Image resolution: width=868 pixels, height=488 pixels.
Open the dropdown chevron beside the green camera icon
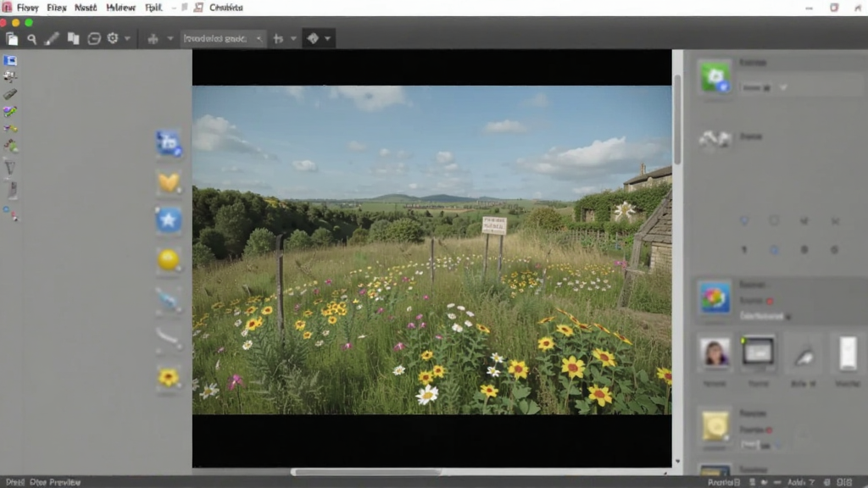pyautogui.click(x=783, y=87)
